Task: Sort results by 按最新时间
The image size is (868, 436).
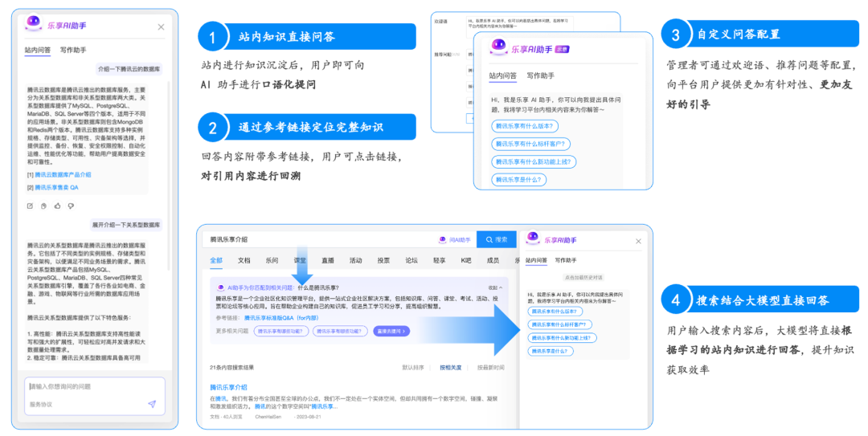Action: point(491,368)
